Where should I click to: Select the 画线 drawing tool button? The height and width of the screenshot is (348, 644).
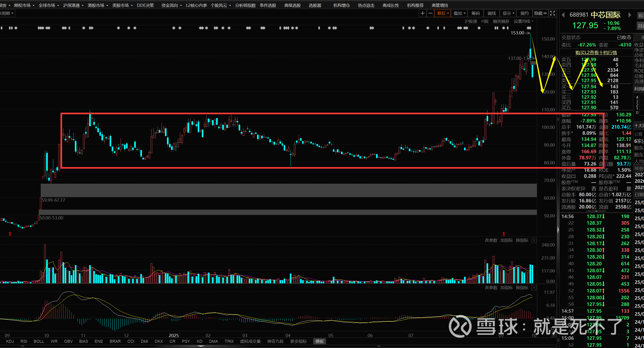pos(492,13)
